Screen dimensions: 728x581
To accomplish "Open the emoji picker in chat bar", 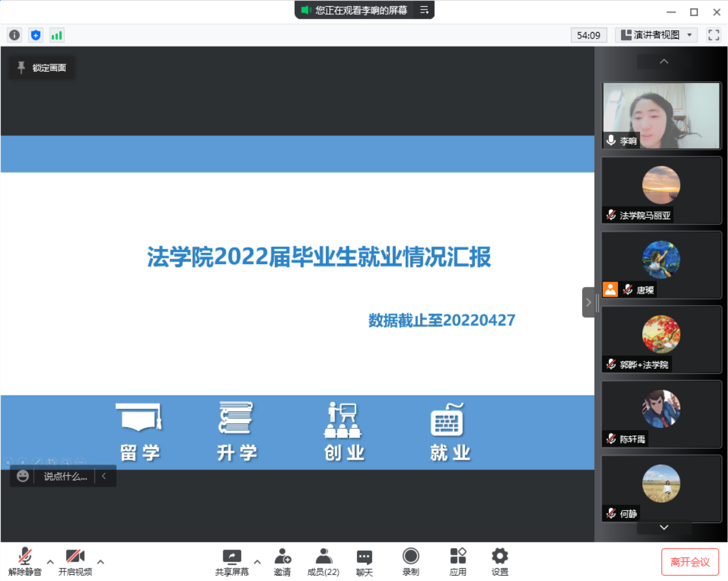I will coord(22,476).
